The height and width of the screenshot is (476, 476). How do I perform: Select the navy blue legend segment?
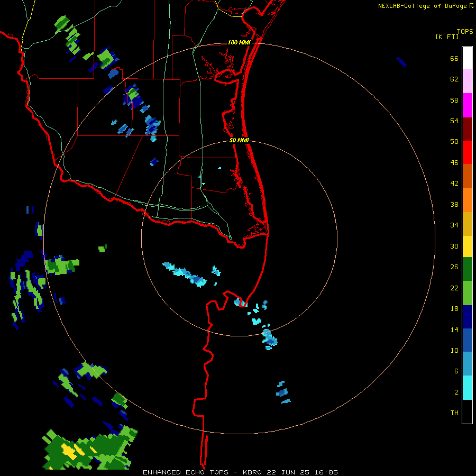[467, 317]
